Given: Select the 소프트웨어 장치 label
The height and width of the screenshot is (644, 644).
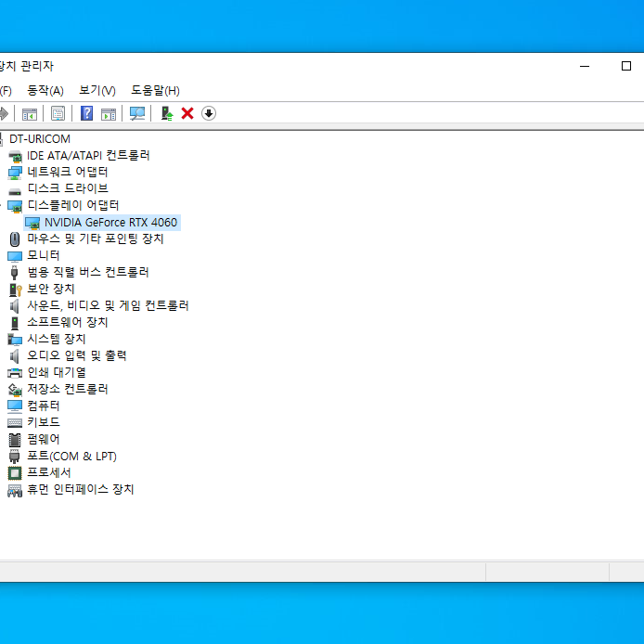Looking at the screenshot, I should click(68, 322).
